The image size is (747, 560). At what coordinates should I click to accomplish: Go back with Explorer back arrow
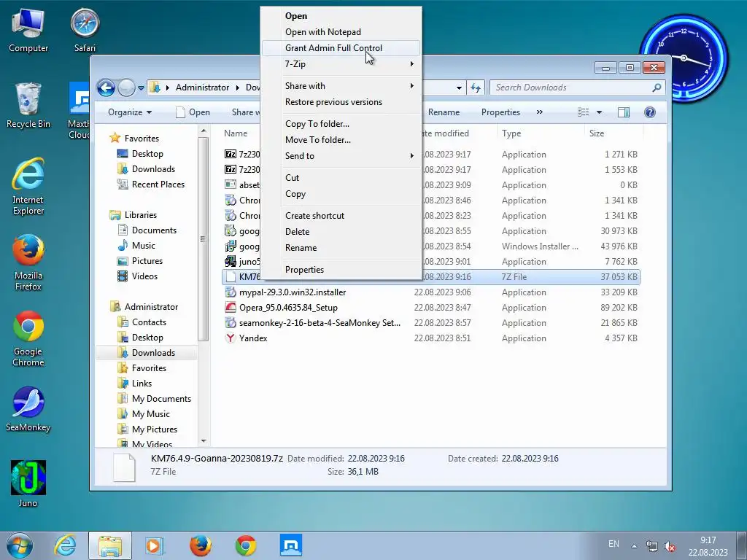tap(106, 87)
